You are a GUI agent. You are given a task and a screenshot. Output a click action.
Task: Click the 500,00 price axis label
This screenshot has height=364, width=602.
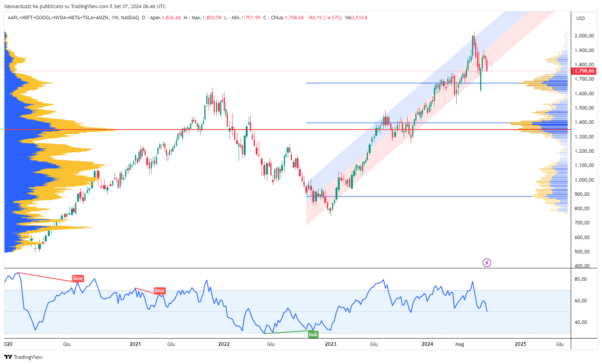[x=582, y=252]
